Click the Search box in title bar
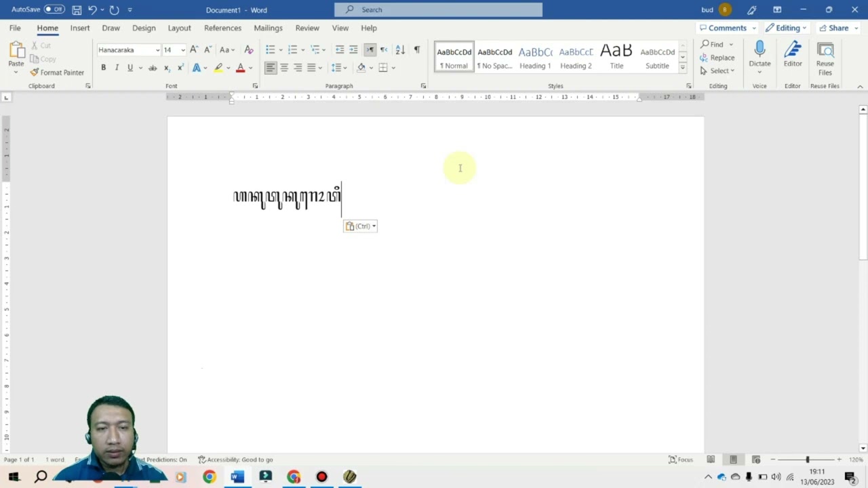 click(x=438, y=9)
